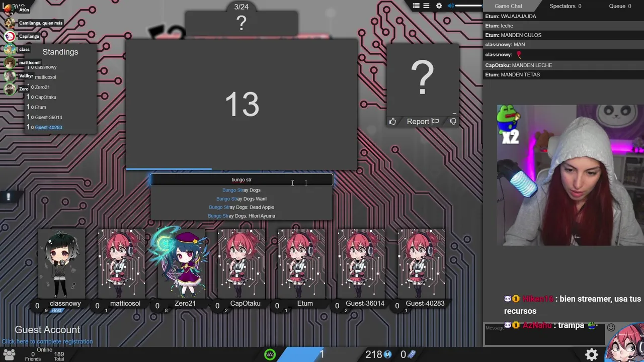Click the 218 notes currency icon
644x362 pixels.
click(x=388, y=354)
